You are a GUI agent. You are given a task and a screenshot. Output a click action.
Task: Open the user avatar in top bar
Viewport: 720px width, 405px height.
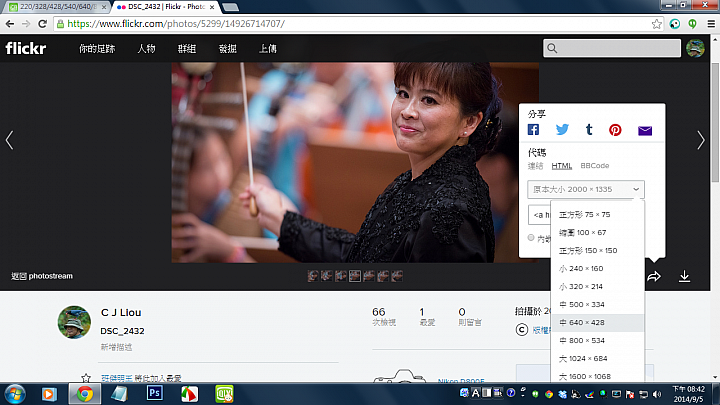point(695,48)
